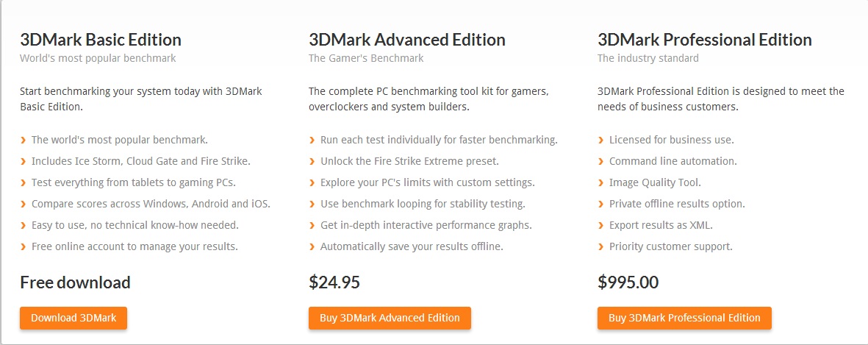Click the chevron bullet beside "Export results as XML"
868x345 pixels.
[x=601, y=225]
